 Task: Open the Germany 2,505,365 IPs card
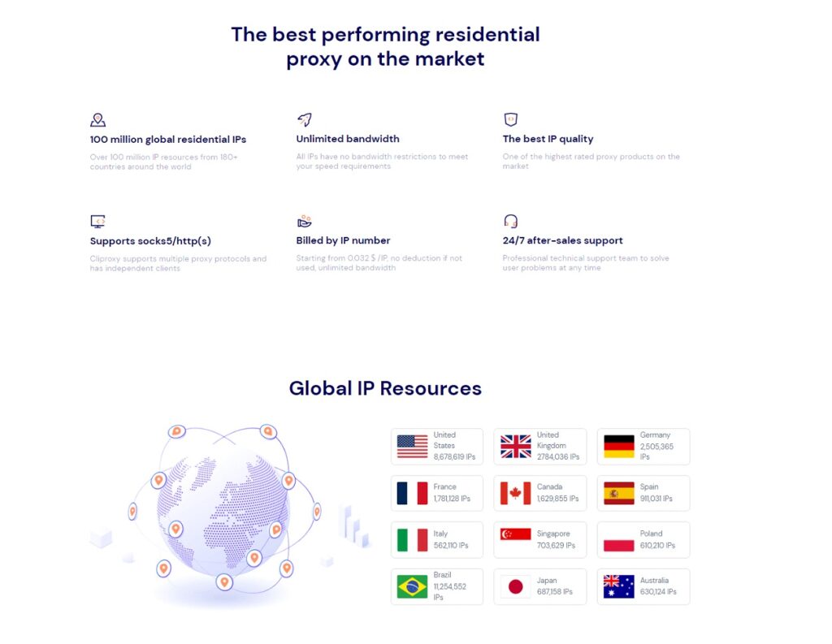[643, 447]
